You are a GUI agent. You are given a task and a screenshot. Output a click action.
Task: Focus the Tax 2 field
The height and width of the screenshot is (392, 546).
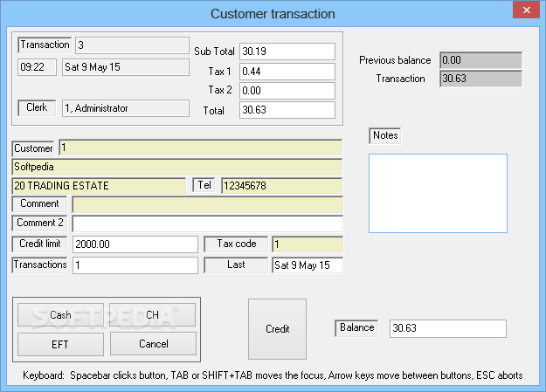(x=287, y=91)
